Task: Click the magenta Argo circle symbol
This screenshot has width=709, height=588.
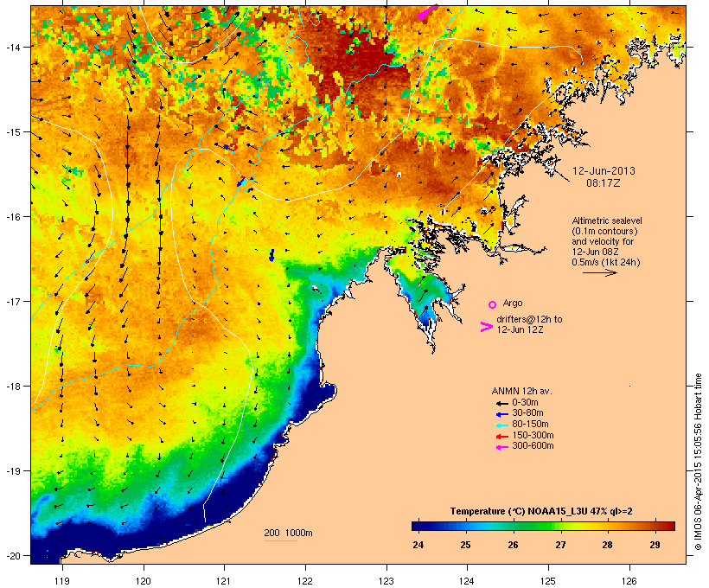Action: pyautogui.click(x=493, y=304)
